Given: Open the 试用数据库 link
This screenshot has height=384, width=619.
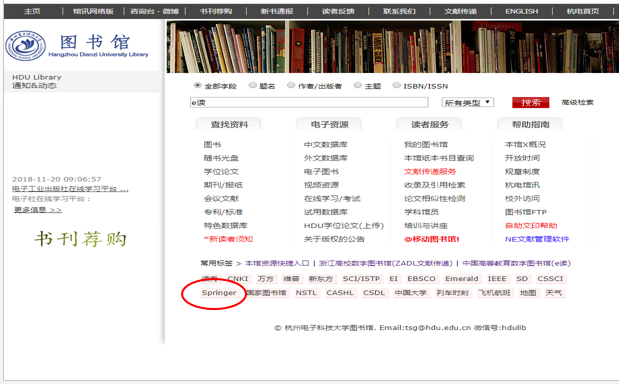Looking at the screenshot, I should [326, 212].
